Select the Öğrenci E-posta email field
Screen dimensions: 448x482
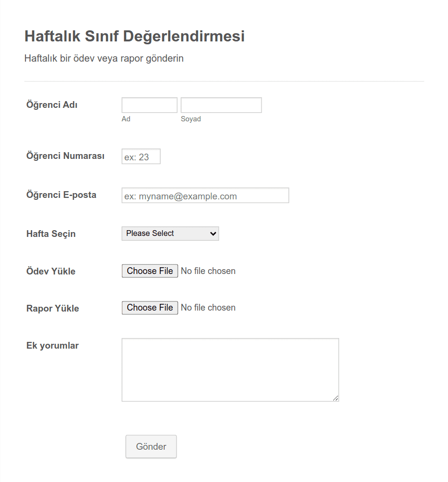tap(205, 195)
